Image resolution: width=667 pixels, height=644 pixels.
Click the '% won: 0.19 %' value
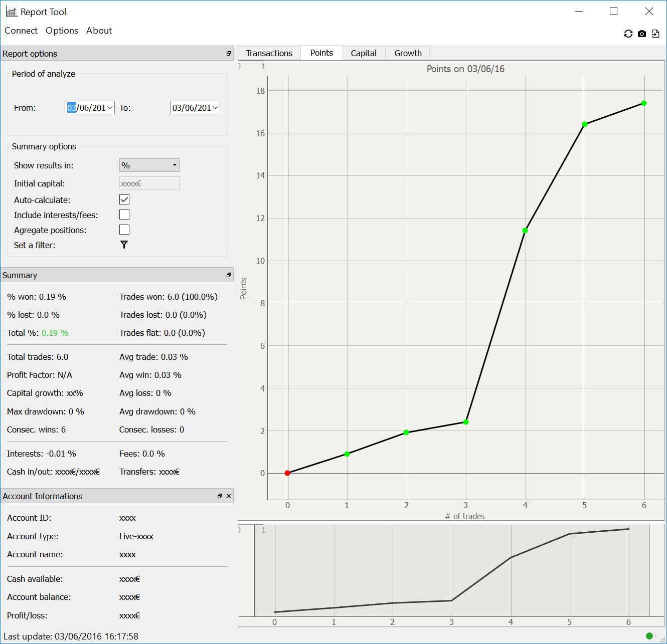tap(37, 297)
